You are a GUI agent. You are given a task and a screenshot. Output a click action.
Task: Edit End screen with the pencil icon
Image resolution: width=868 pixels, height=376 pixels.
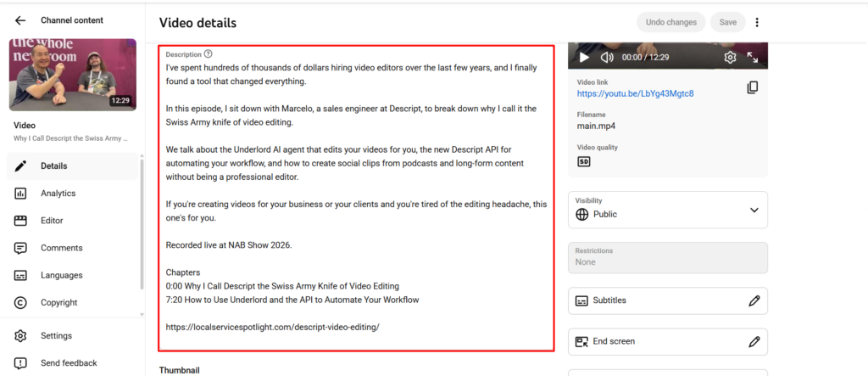tap(754, 341)
